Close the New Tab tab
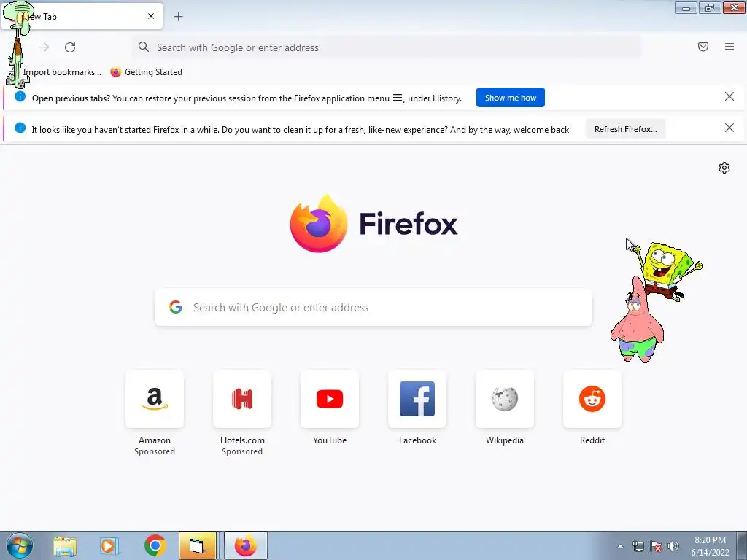This screenshot has width=747, height=560. click(x=151, y=16)
